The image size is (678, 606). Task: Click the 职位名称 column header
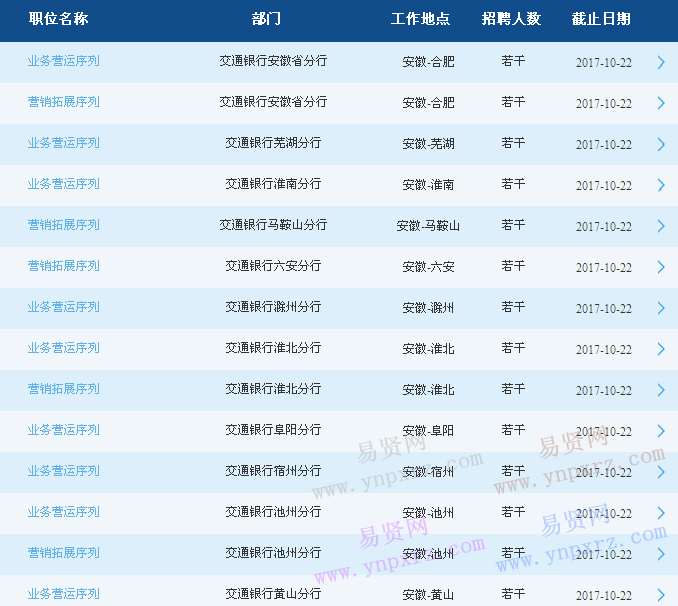(58, 19)
